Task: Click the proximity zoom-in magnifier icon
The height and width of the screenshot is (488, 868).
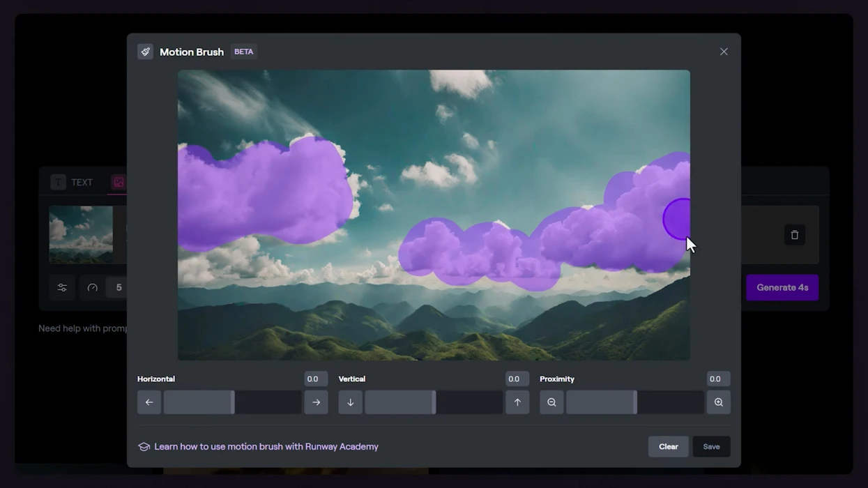Action: click(x=718, y=402)
